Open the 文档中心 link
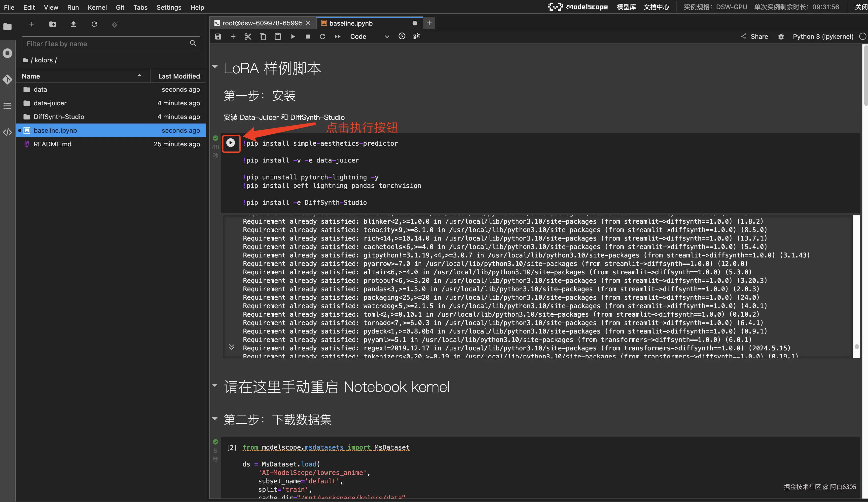 pyautogui.click(x=656, y=7)
